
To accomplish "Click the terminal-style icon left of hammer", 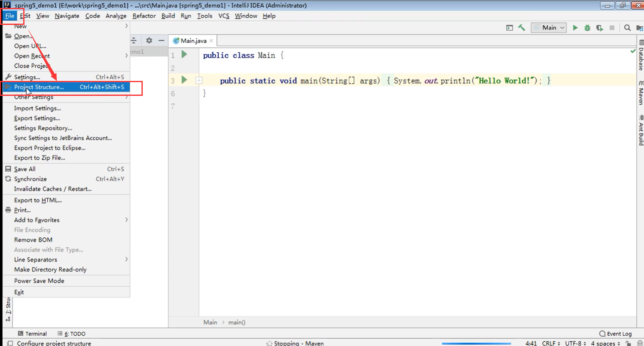I will point(510,28).
